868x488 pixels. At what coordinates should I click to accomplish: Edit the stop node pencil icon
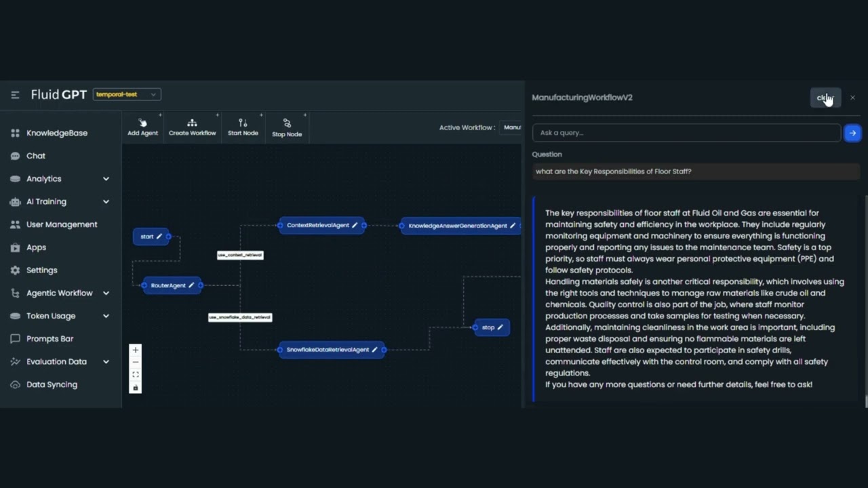click(500, 327)
